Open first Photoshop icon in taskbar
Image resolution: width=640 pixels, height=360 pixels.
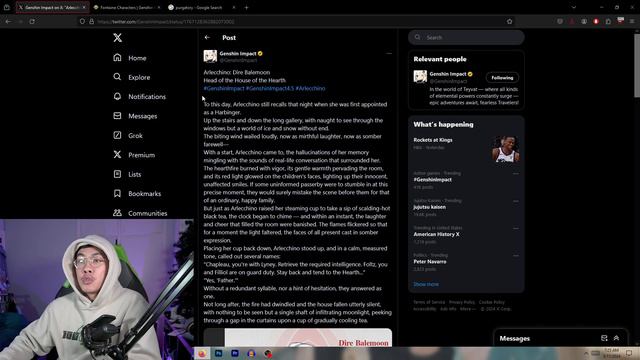tap(218, 353)
